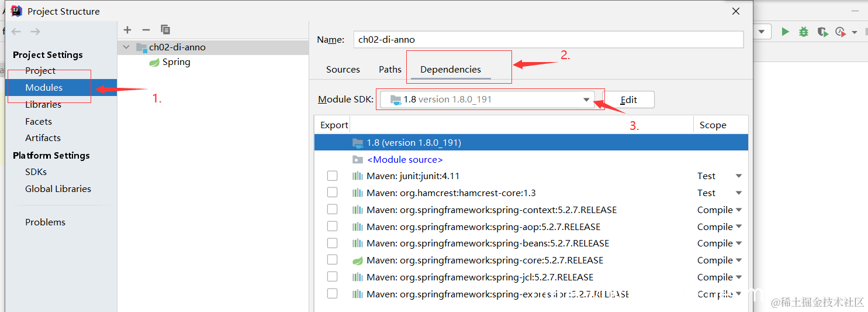Viewport: 868px width, 312px height.
Task: Select the 1.8 (version 1.8.0_191) row
Action: pyautogui.click(x=531, y=143)
